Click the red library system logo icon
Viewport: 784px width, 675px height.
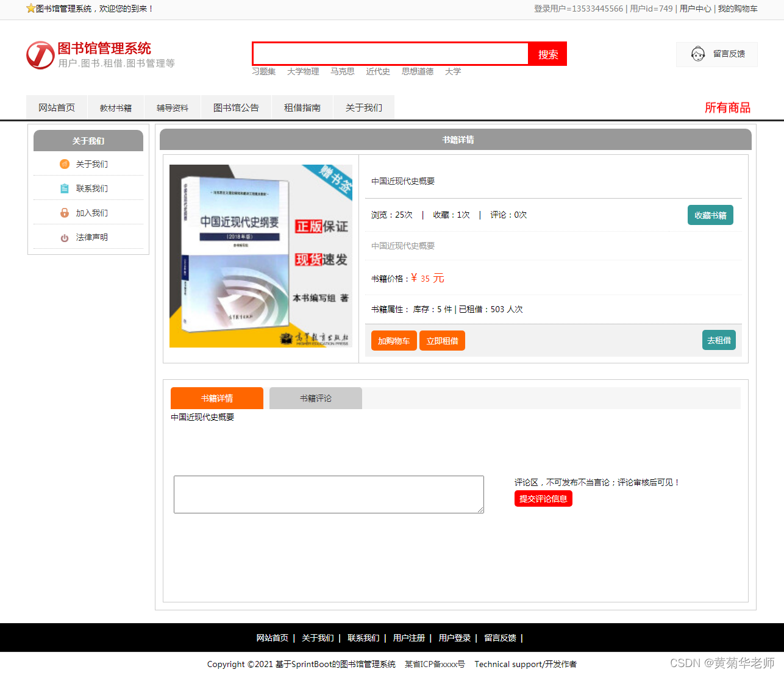[x=40, y=55]
